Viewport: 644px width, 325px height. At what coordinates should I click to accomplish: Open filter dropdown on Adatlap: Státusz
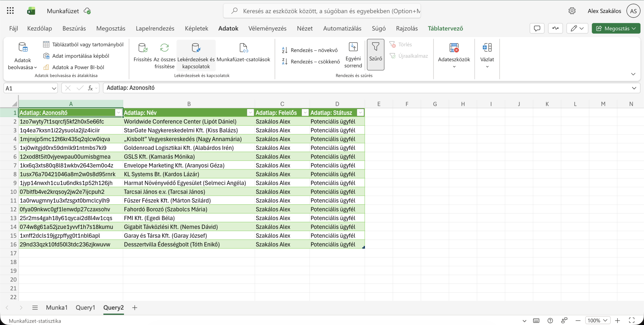[360, 113]
